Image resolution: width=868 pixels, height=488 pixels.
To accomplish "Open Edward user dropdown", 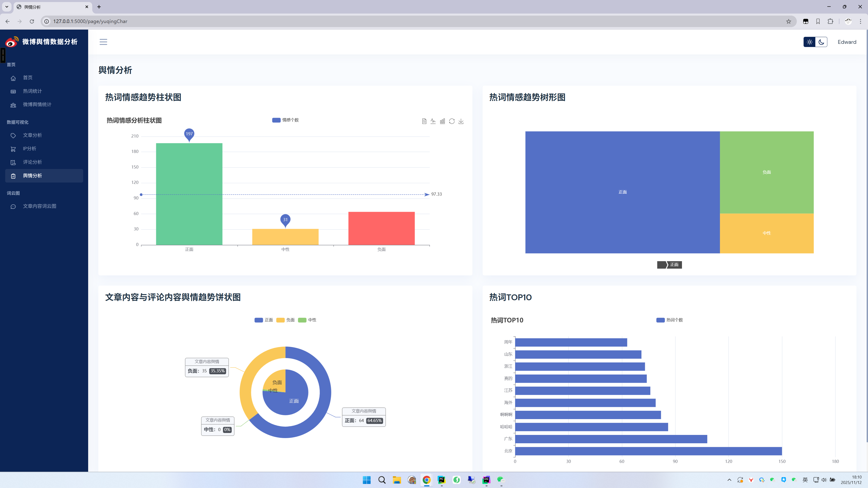I will click(847, 42).
